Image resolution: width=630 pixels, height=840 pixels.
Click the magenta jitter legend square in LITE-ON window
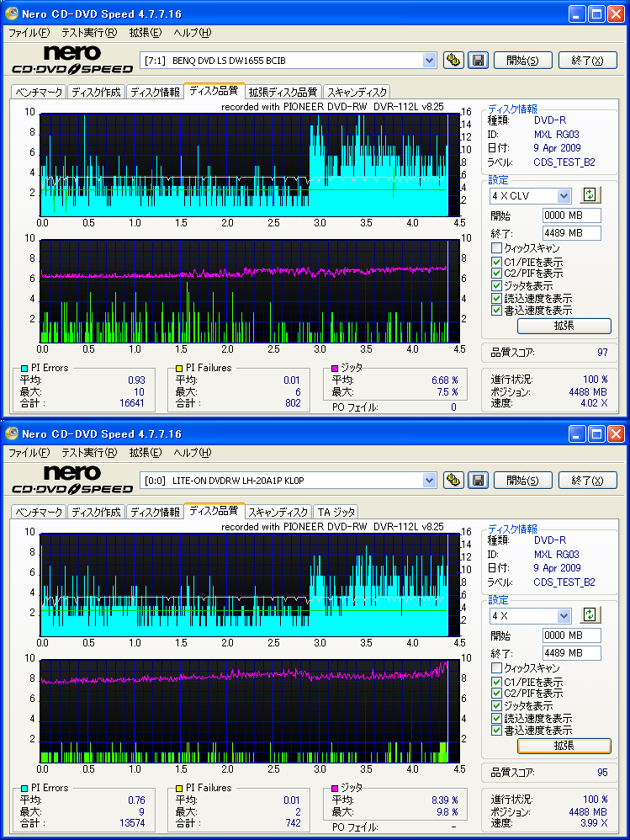335,788
